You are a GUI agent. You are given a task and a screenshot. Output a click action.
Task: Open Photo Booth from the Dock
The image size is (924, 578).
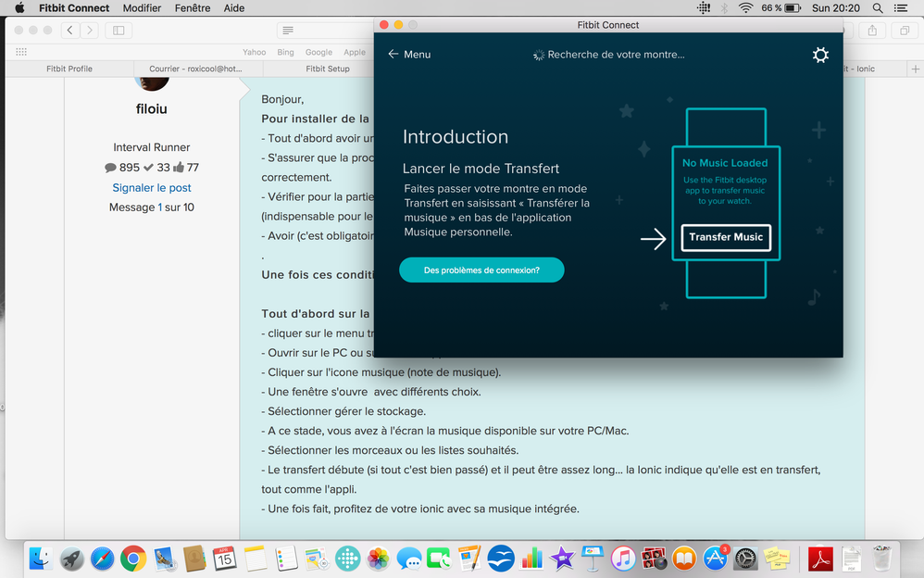(x=654, y=558)
